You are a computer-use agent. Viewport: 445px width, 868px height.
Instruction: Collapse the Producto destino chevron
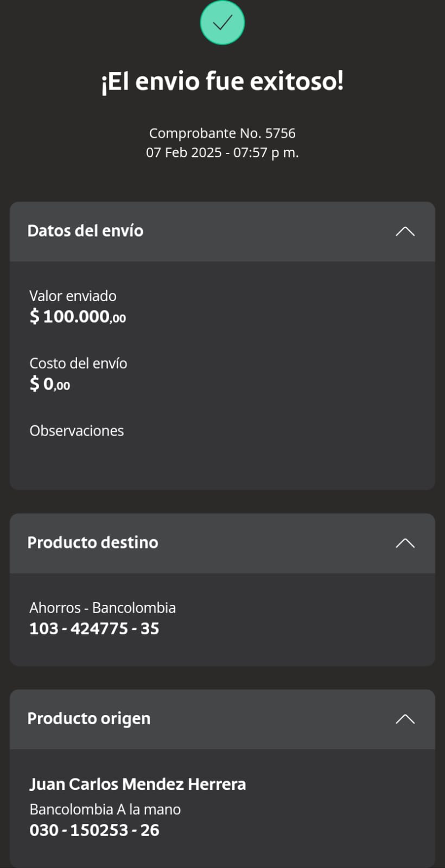(x=405, y=543)
